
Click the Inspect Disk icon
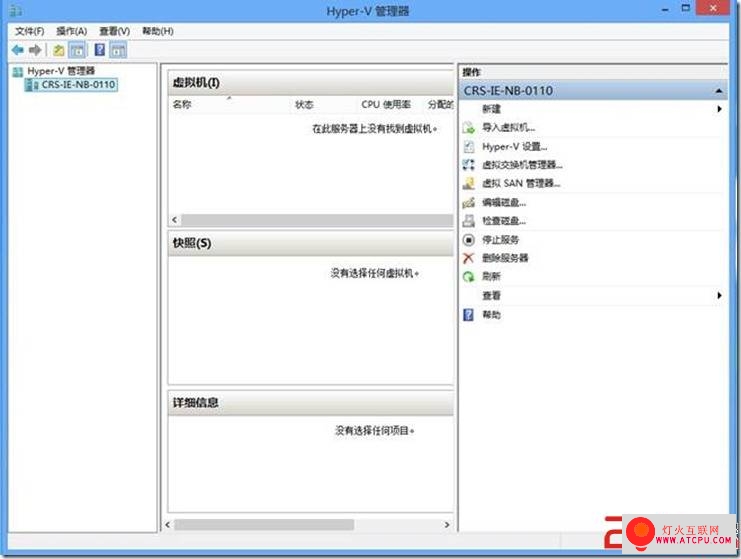pyautogui.click(x=468, y=221)
